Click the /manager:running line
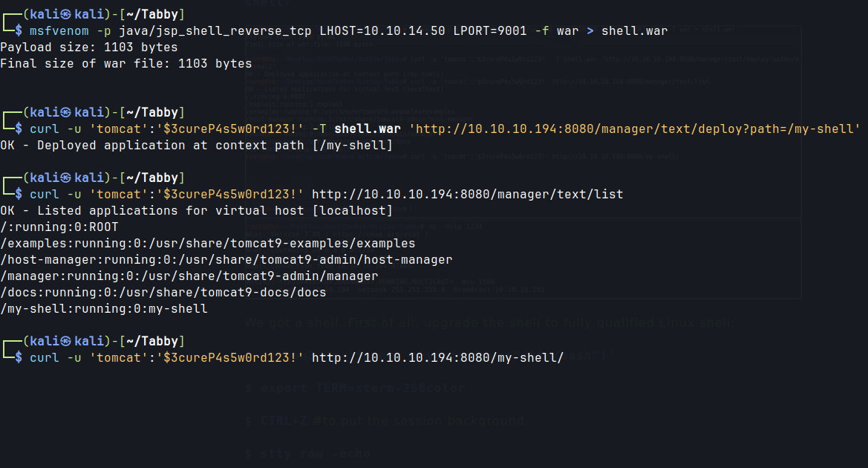Screen dimensions: 868x468 pyautogui.click(x=189, y=276)
